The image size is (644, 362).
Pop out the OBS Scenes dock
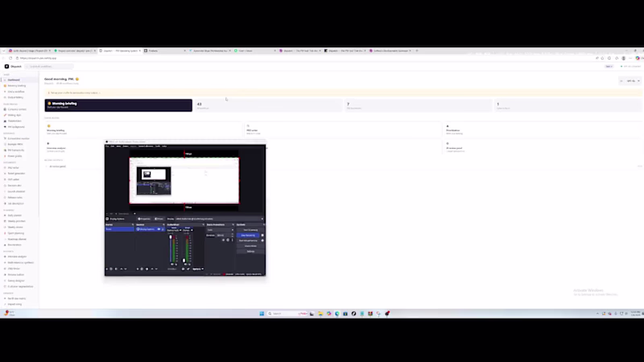tap(133, 224)
